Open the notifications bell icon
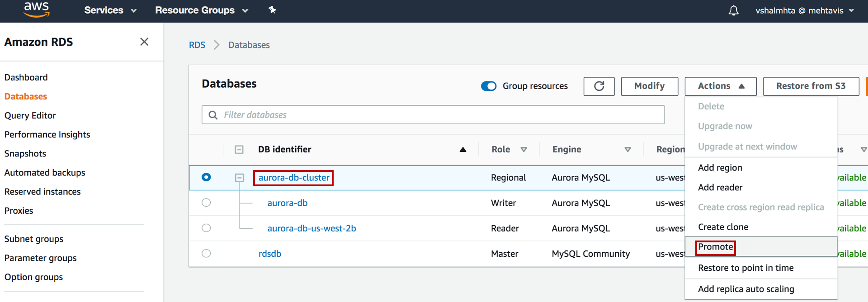This screenshot has width=868, height=302. (733, 10)
